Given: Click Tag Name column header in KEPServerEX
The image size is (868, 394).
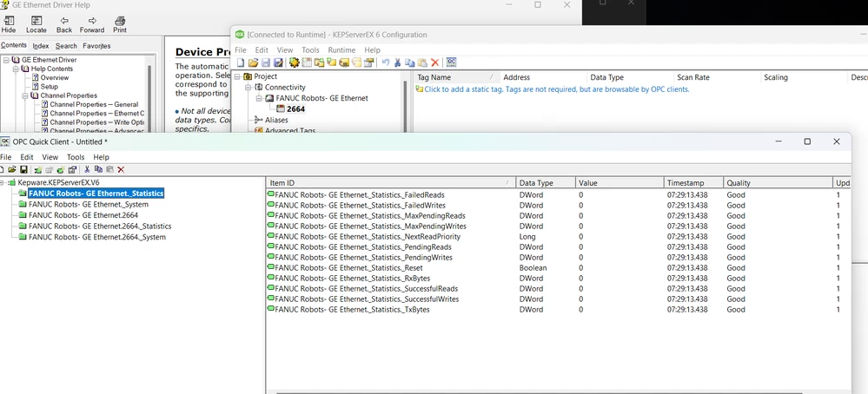Looking at the screenshot, I should pyautogui.click(x=455, y=77).
